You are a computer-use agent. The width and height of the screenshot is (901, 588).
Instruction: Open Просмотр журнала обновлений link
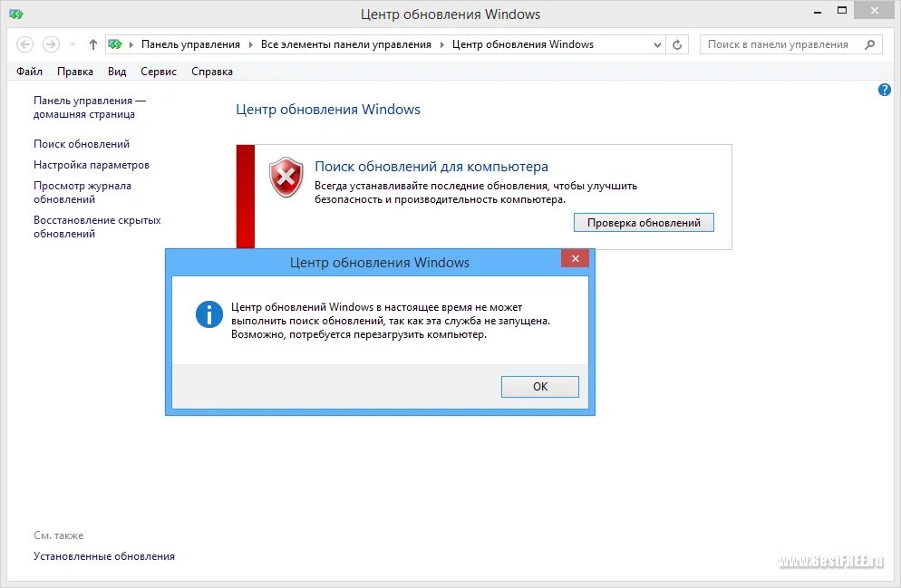point(82,192)
